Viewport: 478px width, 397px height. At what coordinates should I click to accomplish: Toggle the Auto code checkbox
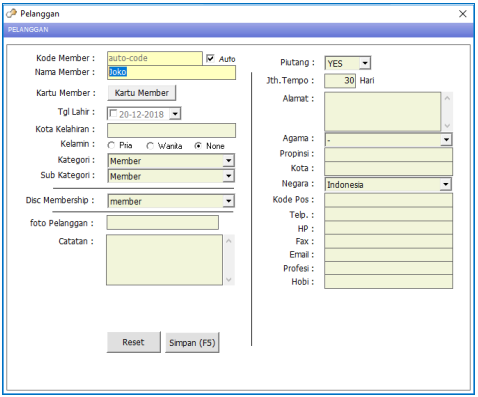210,58
